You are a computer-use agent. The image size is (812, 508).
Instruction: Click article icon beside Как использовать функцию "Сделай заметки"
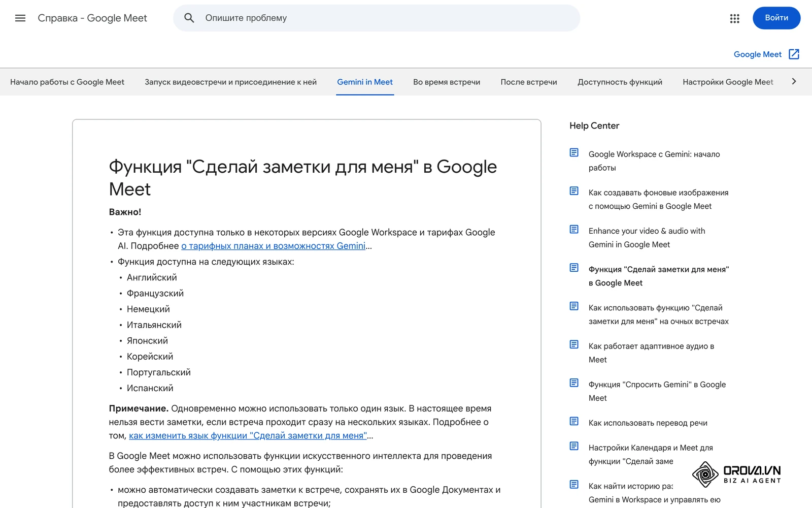tap(574, 306)
